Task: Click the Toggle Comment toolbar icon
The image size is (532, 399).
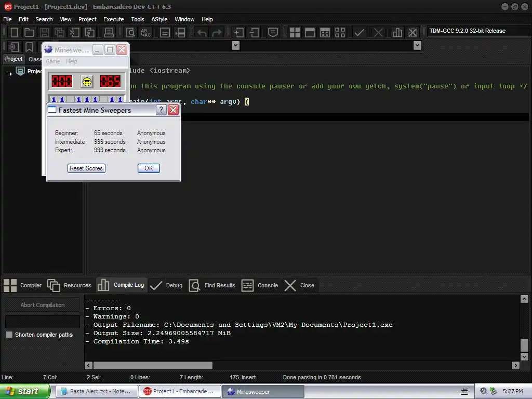Action: [x=273, y=33]
